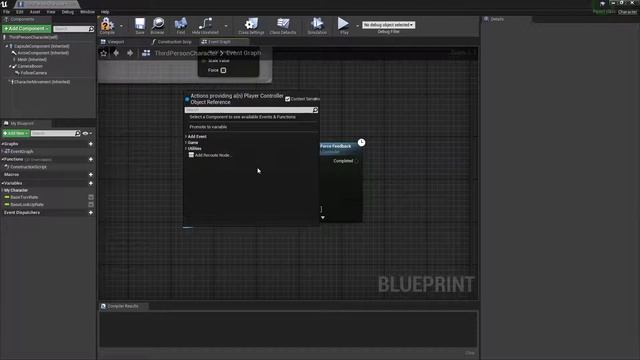
Task: Add a new macro with the plus icon
Action: tap(91, 175)
